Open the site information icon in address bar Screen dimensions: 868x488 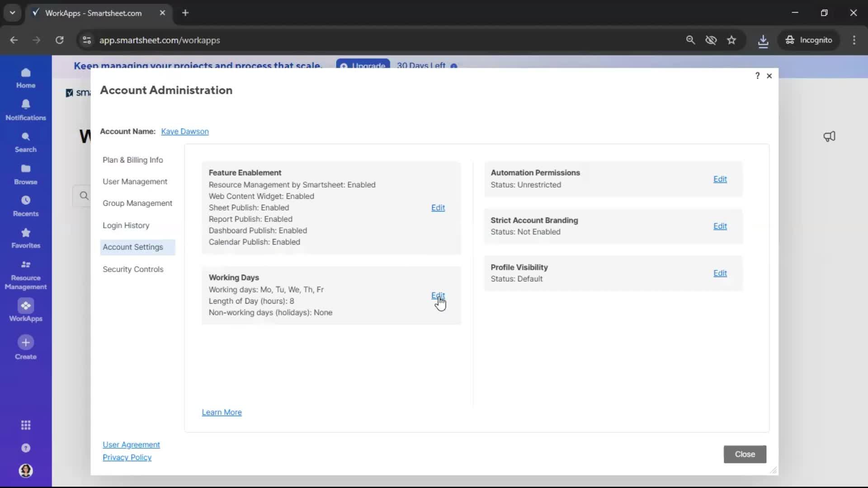pyautogui.click(x=86, y=40)
